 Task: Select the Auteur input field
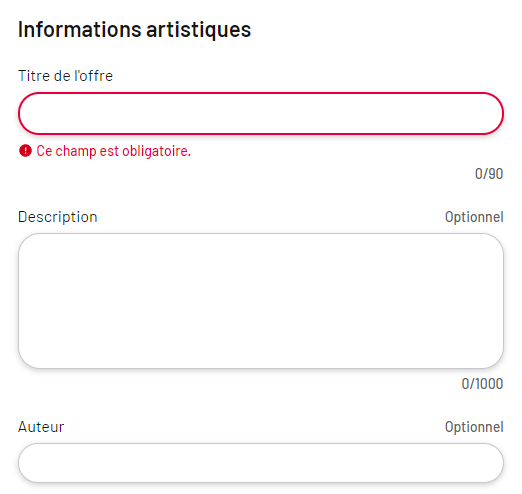[261, 463]
